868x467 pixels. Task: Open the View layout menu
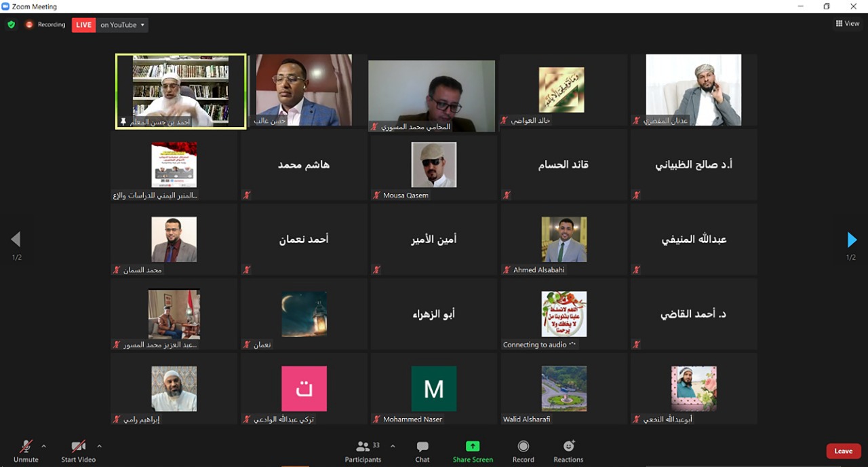(848, 24)
